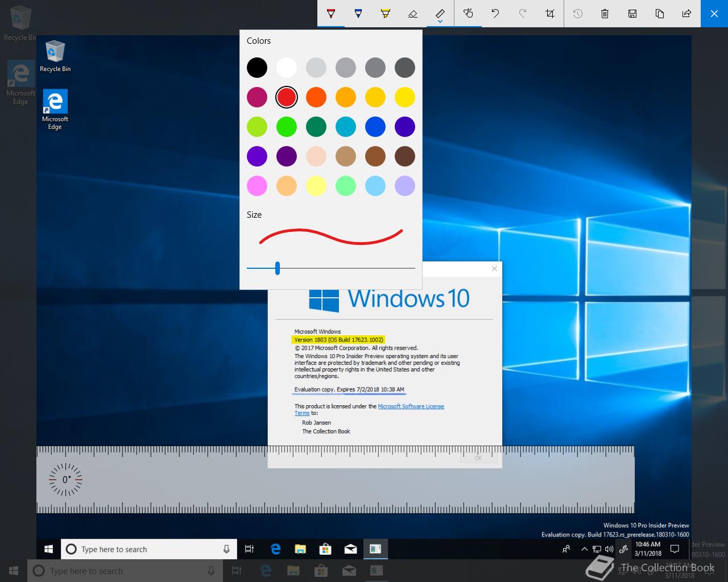Select the light sky blue swatch
728x582 pixels.
pyautogui.click(x=375, y=186)
